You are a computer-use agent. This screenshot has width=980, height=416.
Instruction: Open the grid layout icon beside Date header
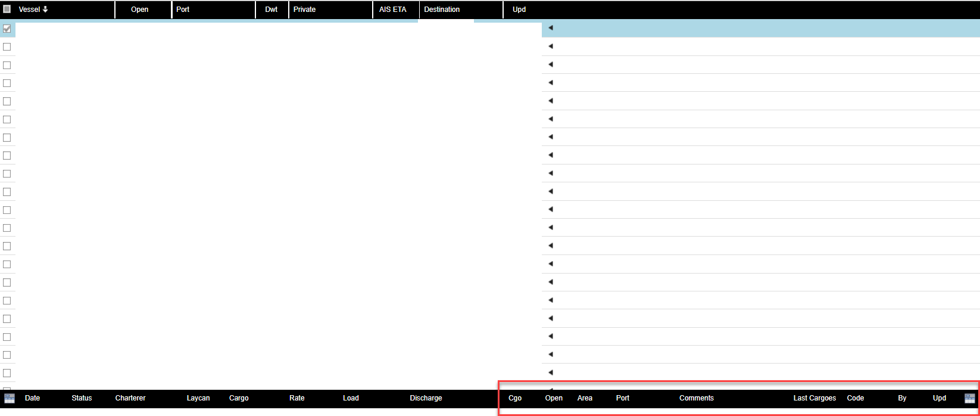10,398
